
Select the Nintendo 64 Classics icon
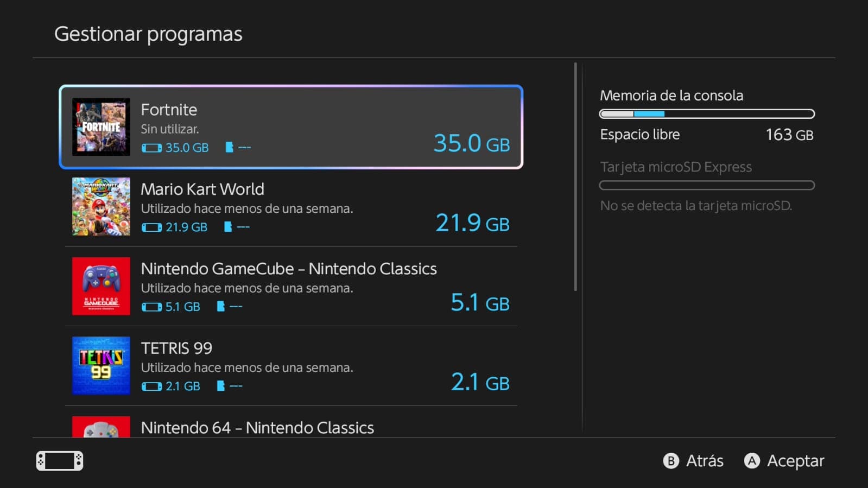101,427
